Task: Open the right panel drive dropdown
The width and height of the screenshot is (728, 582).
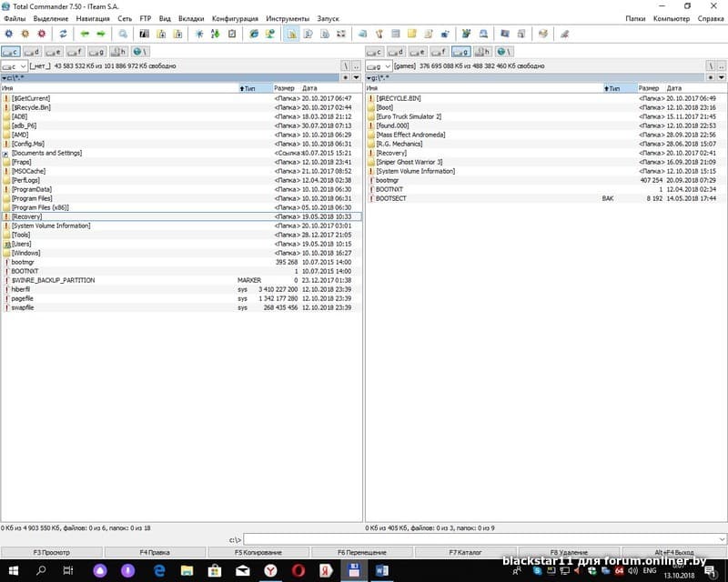Action: (x=378, y=66)
